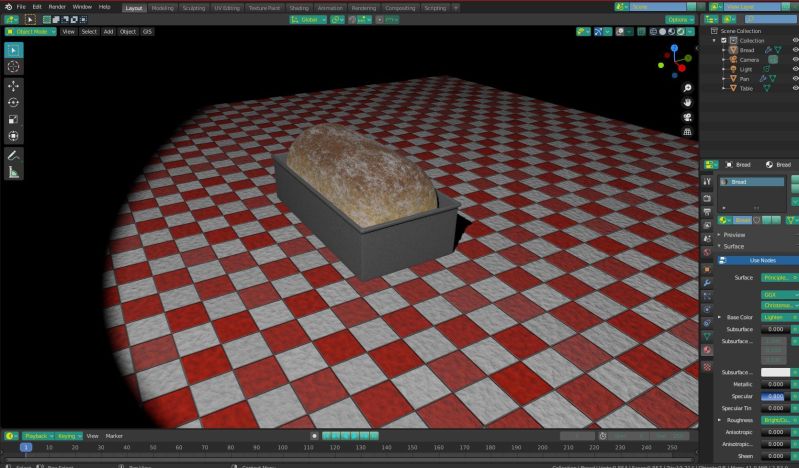Uncheck the Collection exclude checkbox
The width and height of the screenshot is (799, 468).
pyautogui.click(x=724, y=40)
